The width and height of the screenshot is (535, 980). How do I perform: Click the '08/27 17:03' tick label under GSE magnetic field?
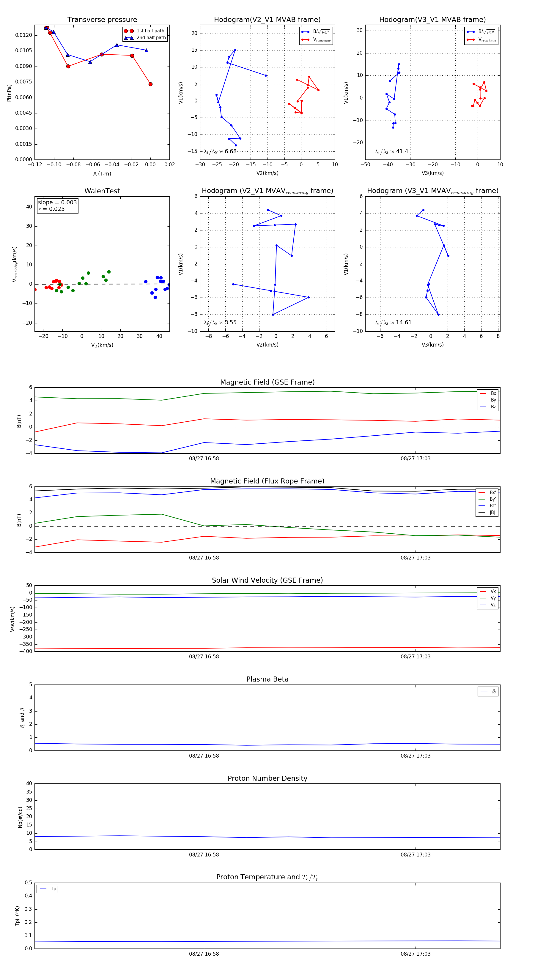point(416,459)
